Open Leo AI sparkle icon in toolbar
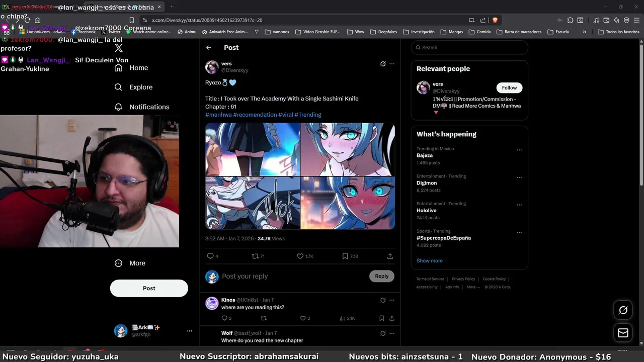 tap(616, 20)
